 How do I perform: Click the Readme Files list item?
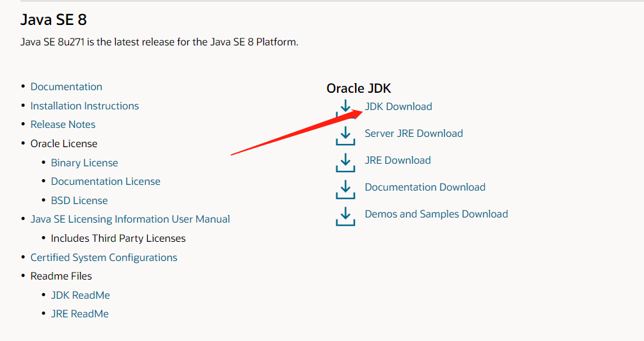pyautogui.click(x=61, y=276)
